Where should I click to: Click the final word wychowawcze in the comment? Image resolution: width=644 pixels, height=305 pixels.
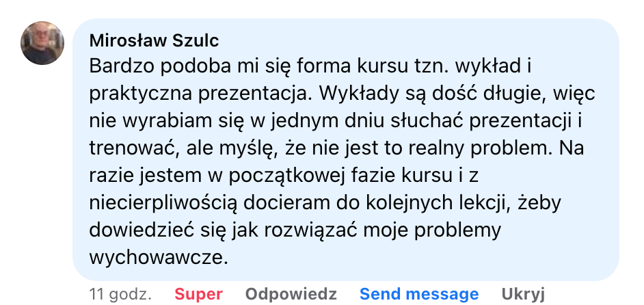[158, 258]
